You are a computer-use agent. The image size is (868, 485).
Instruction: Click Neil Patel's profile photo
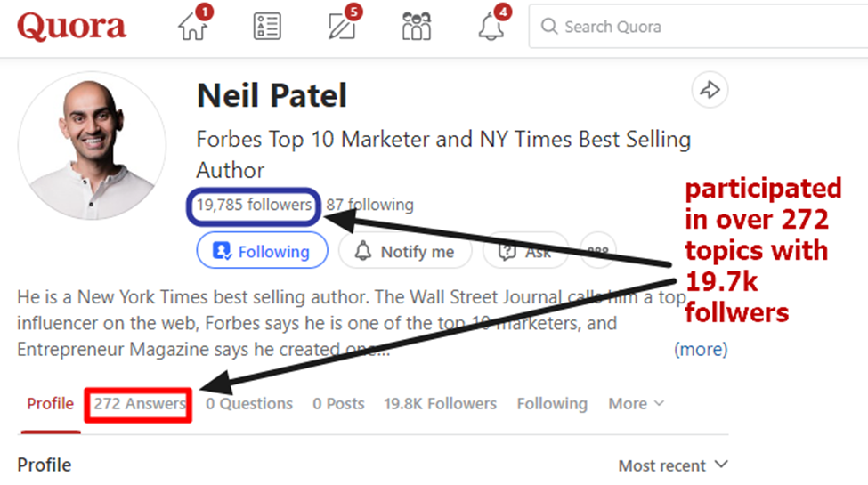tap(92, 146)
